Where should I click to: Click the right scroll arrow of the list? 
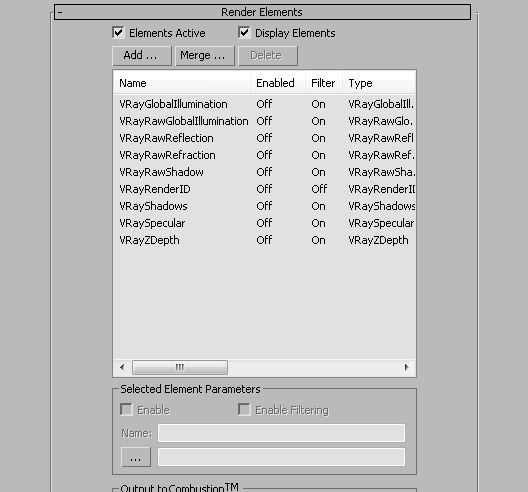407,367
